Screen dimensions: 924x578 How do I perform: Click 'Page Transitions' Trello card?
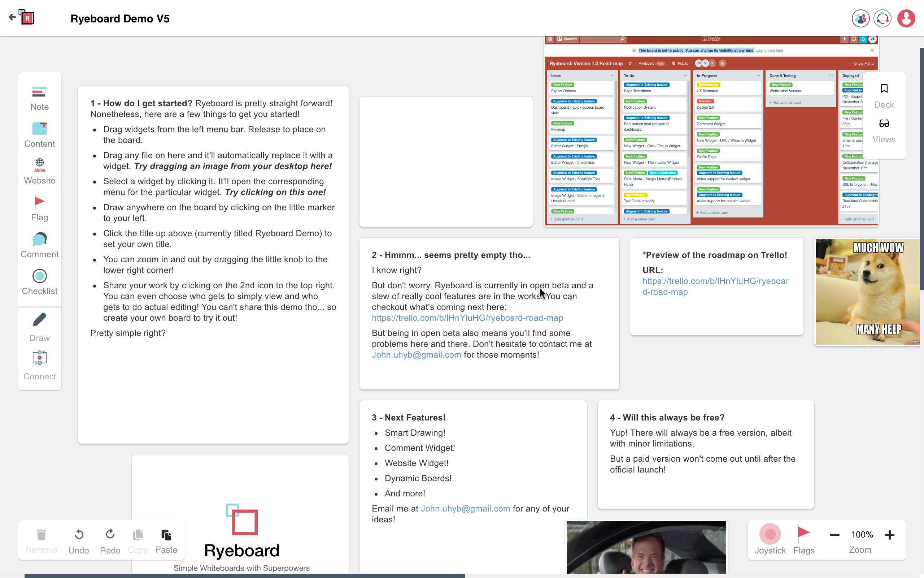click(x=654, y=88)
